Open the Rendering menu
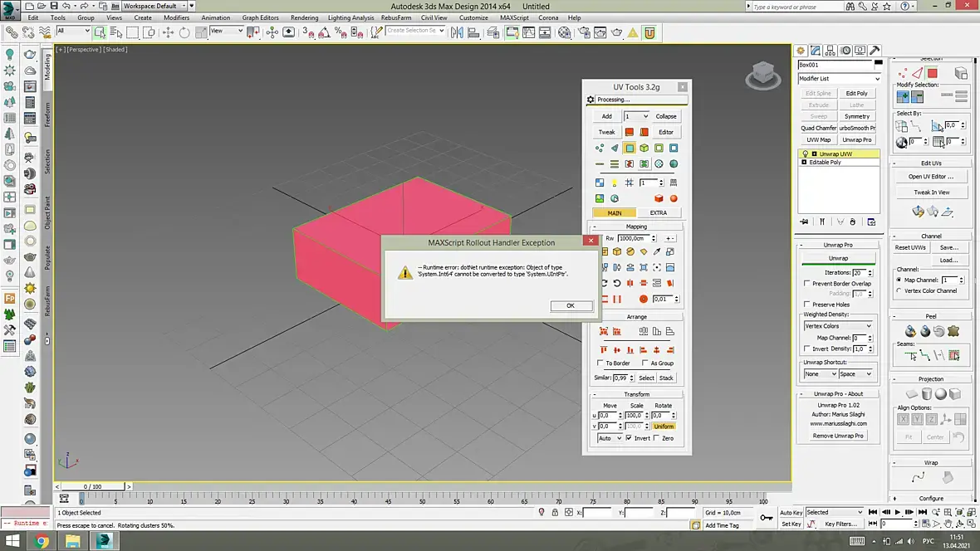Screen dimensions: 980x551 [x=304, y=17]
